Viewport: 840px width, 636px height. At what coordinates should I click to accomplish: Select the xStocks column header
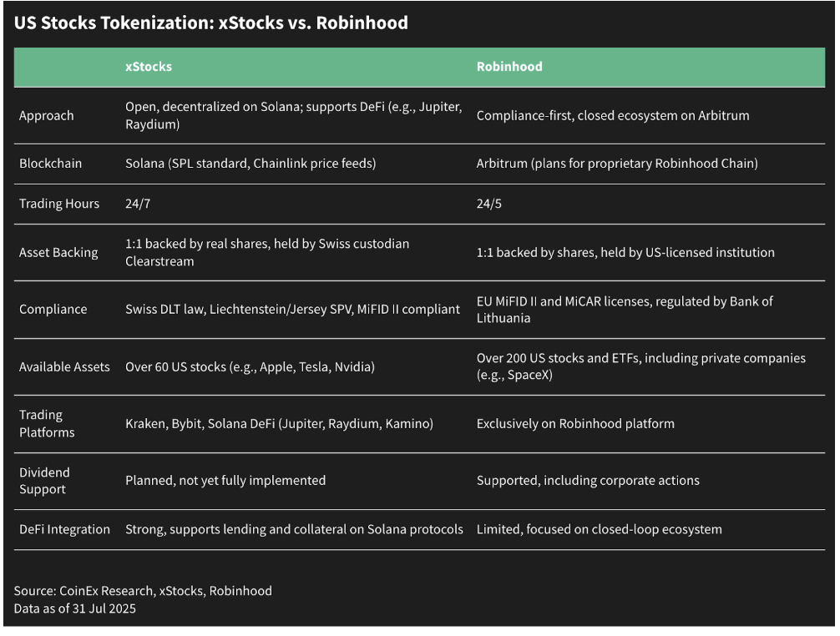coord(149,67)
